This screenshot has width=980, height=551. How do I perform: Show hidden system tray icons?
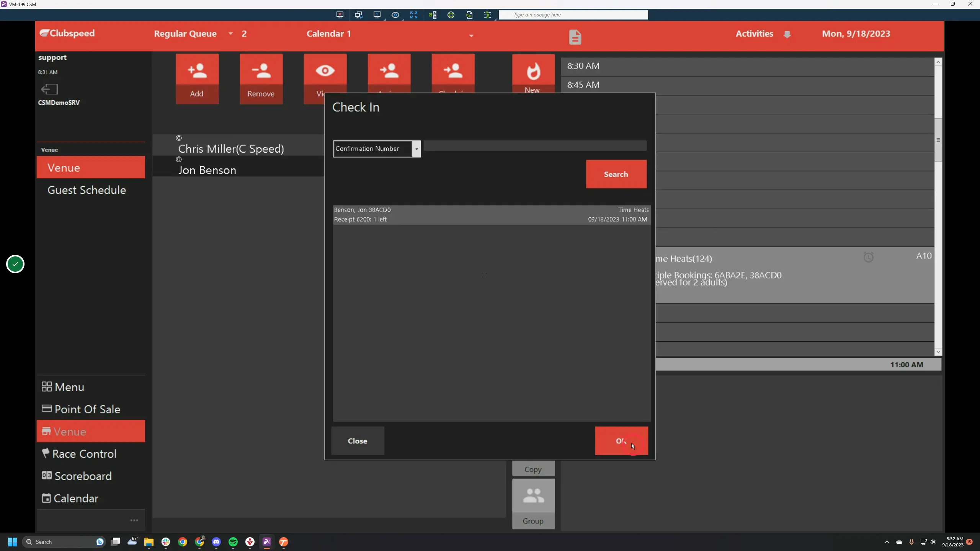887,542
